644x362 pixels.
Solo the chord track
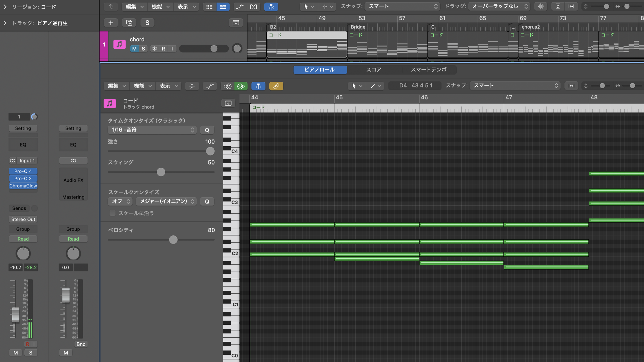(x=143, y=49)
